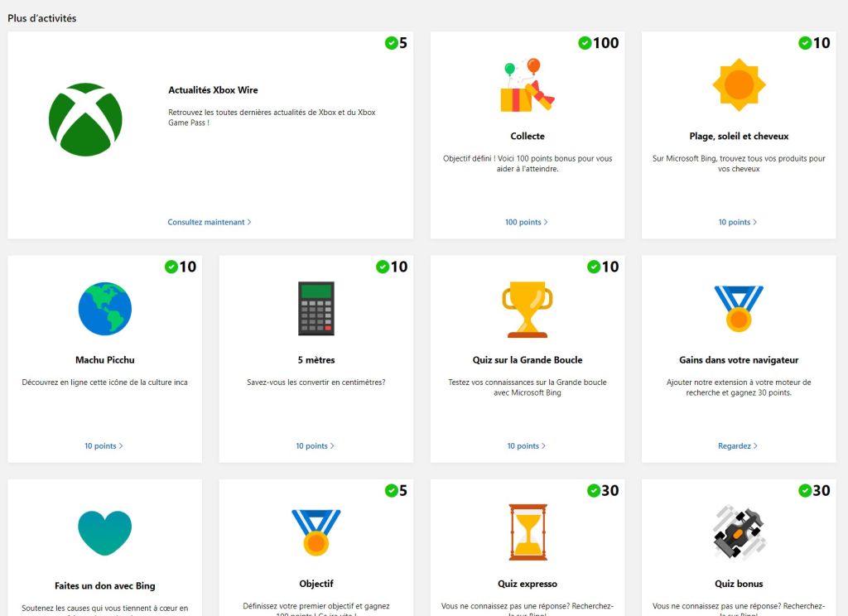Click the gold trophy icon
The image size is (848, 616).
tap(528, 310)
